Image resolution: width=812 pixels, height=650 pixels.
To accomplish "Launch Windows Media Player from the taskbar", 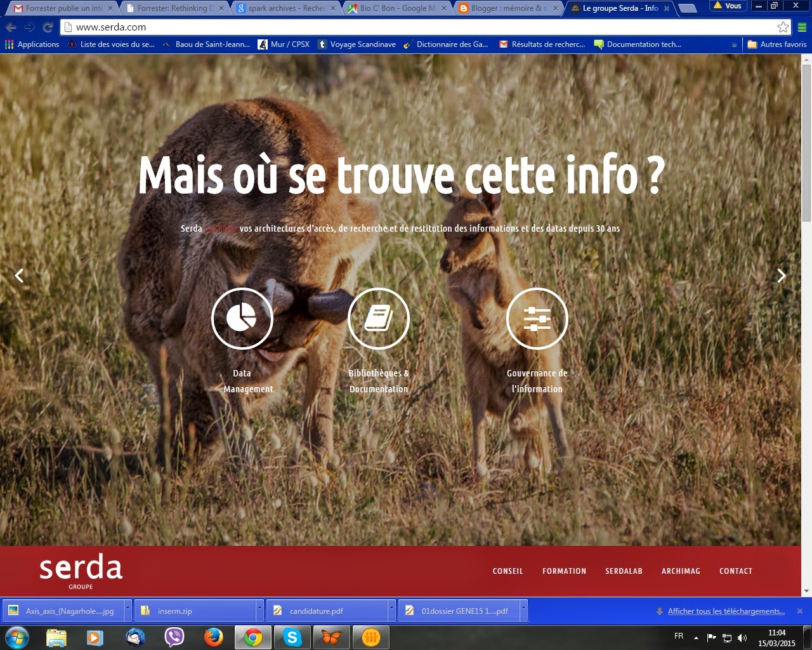I will point(96,637).
